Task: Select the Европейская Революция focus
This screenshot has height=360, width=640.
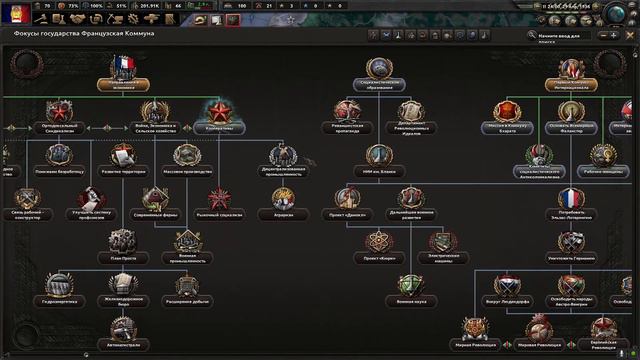Action: click(x=603, y=335)
